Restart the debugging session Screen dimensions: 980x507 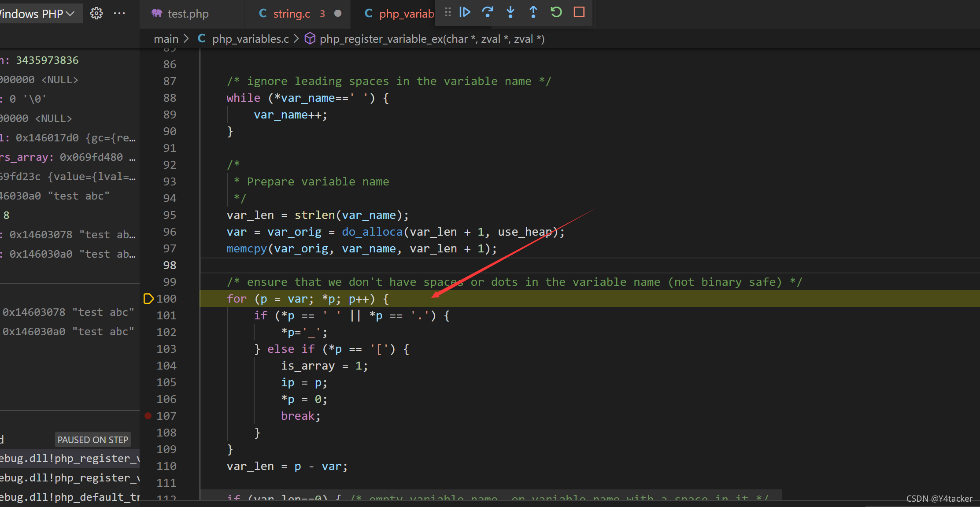pos(556,12)
